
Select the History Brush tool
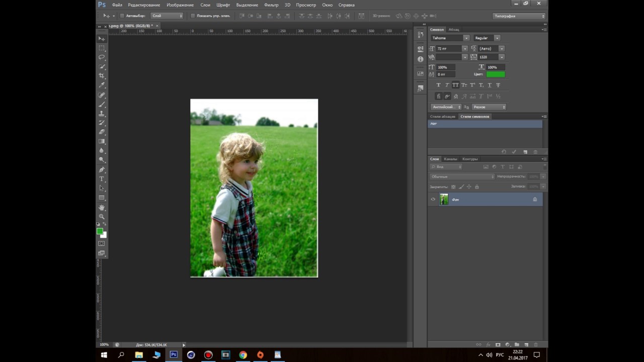102,123
